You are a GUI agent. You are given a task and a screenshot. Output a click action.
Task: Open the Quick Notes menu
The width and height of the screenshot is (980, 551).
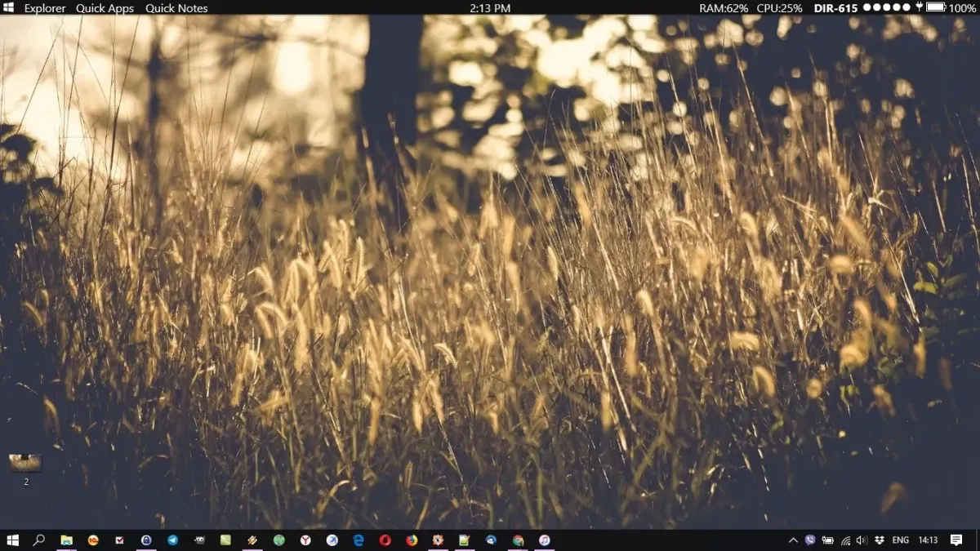(176, 8)
